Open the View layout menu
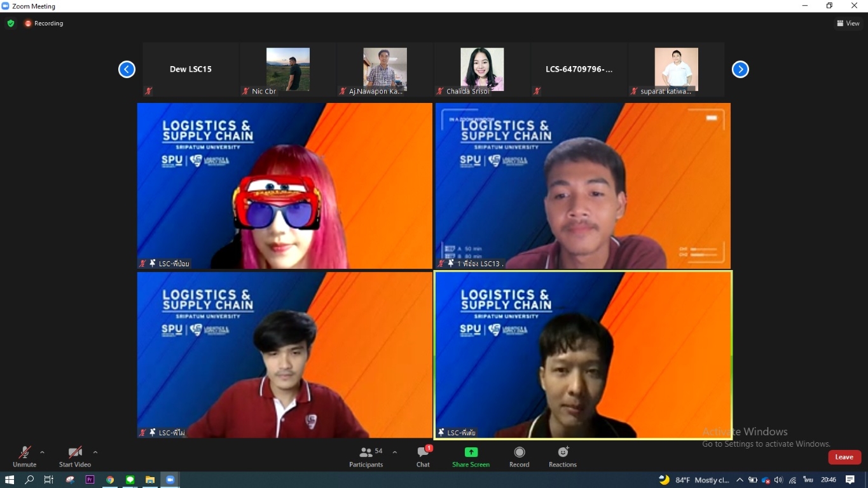The height and width of the screenshot is (488, 868). click(x=848, y=24)
